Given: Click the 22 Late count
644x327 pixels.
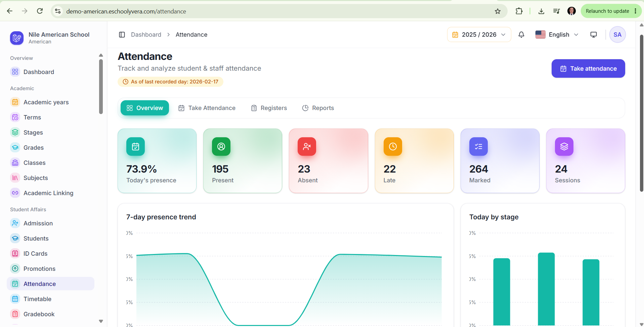Looking at the screenshot, I should pos(390,169).
